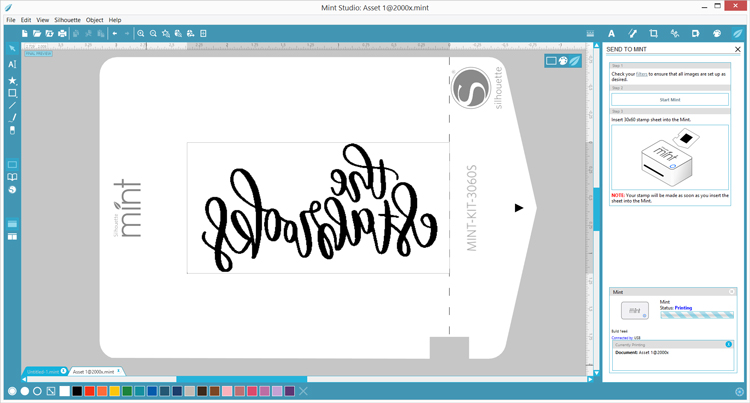Click the clear color X icon
This screenshot has width=750, height=403.
point(303,391)
